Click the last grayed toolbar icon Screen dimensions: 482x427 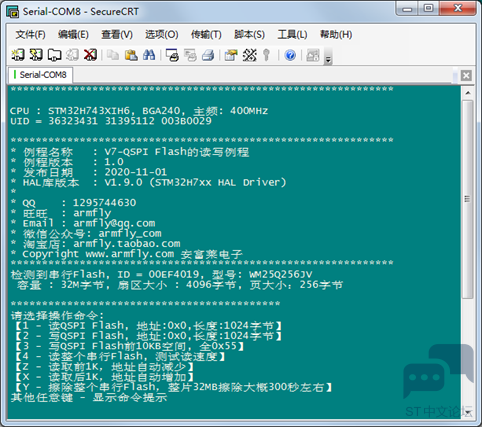point(313,55)
